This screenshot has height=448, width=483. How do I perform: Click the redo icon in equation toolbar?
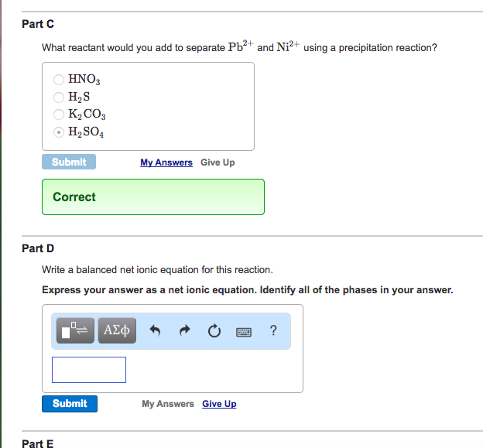[x=184, y=330]
